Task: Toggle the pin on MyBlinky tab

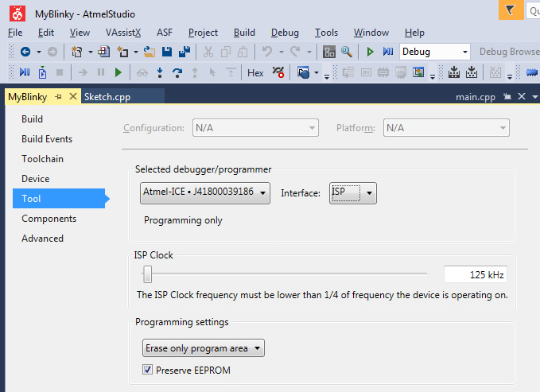Action: tap(58, 97)
